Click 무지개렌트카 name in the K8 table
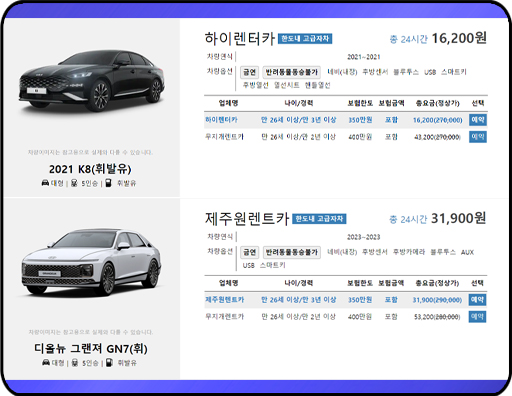512x396 pixels. [x=224, y=137]
